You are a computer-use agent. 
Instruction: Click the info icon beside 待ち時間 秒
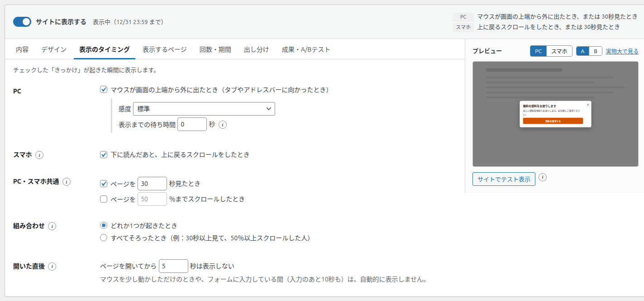tap(223, 125)
